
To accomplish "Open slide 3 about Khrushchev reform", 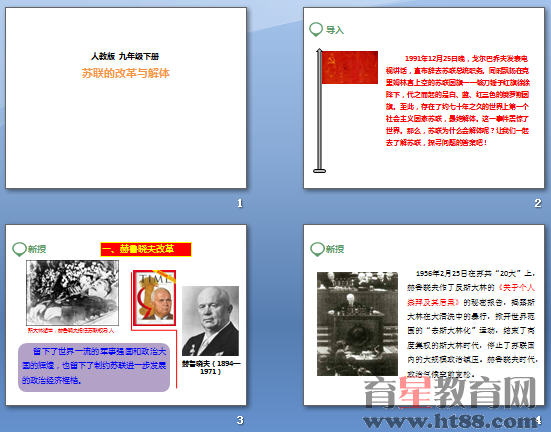I will click(126, 315).
